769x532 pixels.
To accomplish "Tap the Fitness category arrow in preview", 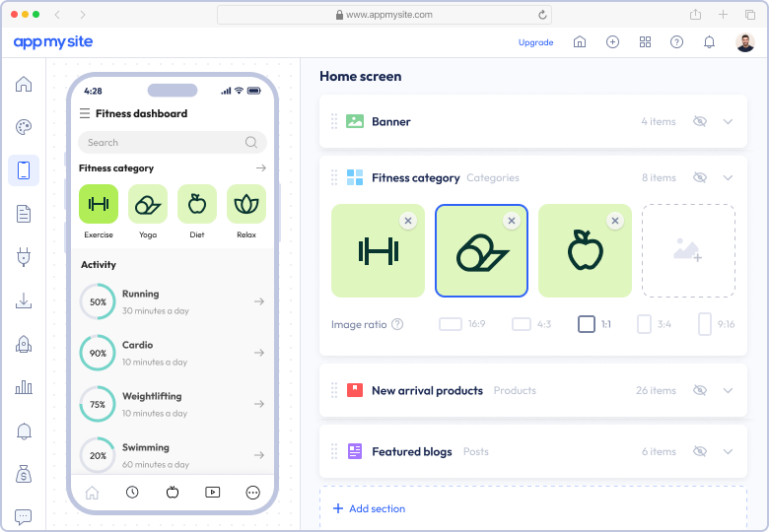I will pos(261,168).
